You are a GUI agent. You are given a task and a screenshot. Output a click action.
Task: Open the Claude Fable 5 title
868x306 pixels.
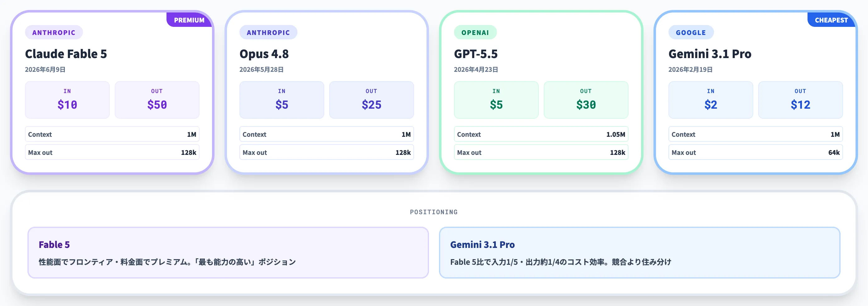point(66,54)
